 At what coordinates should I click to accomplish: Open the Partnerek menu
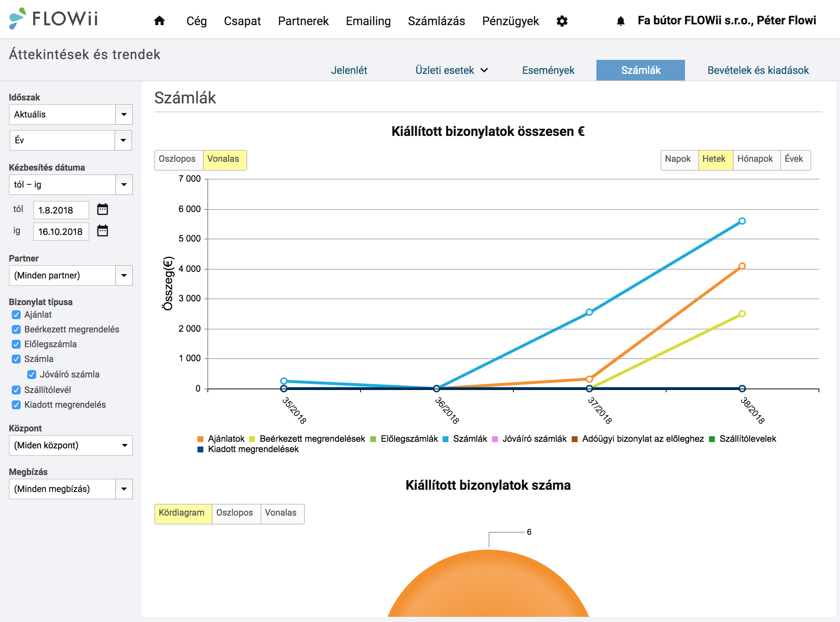pos(303,21)
